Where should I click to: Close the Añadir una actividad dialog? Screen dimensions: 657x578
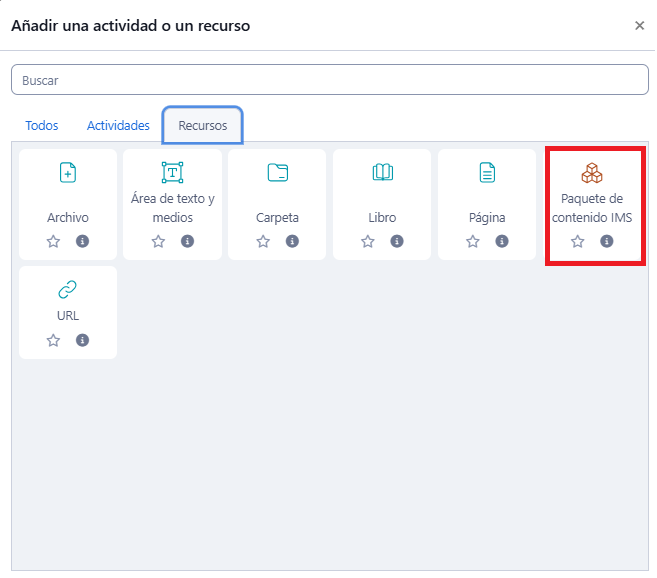640,26
